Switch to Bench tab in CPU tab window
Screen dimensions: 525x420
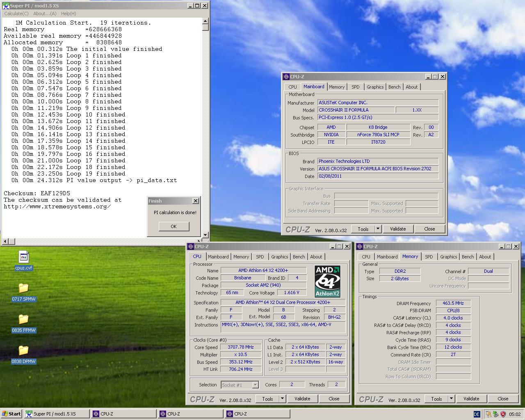299,257
